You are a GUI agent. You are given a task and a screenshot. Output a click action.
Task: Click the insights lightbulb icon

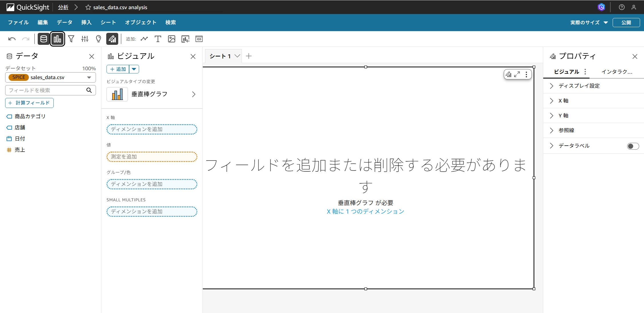point(99,39)
